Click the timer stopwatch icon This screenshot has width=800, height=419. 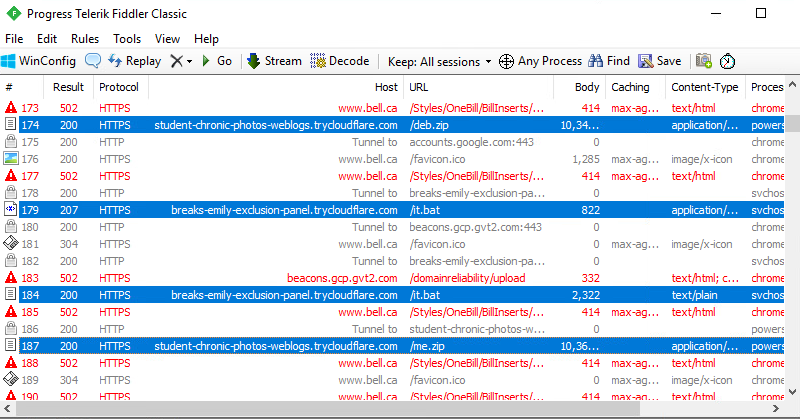coord(728,61)
